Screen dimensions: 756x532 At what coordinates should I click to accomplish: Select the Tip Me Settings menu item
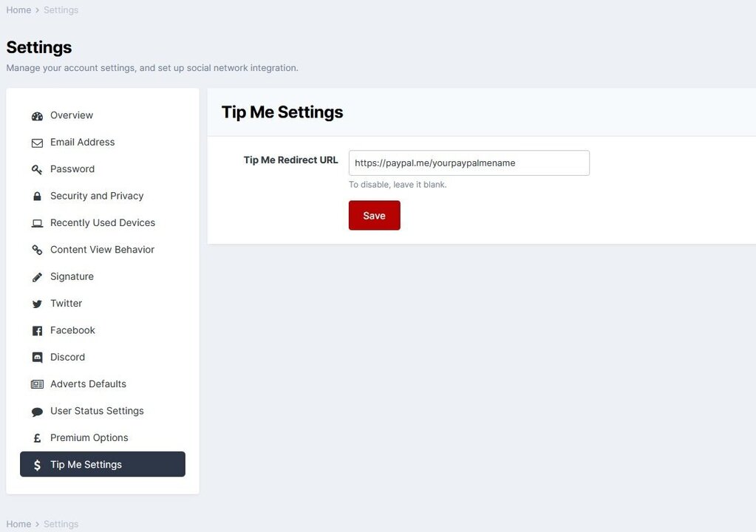point(102,464)
